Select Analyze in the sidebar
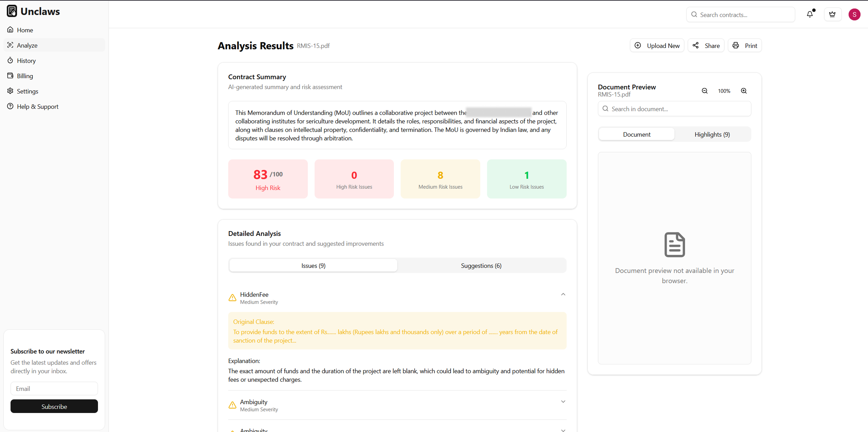868x432 pixels. coord(54,45)
